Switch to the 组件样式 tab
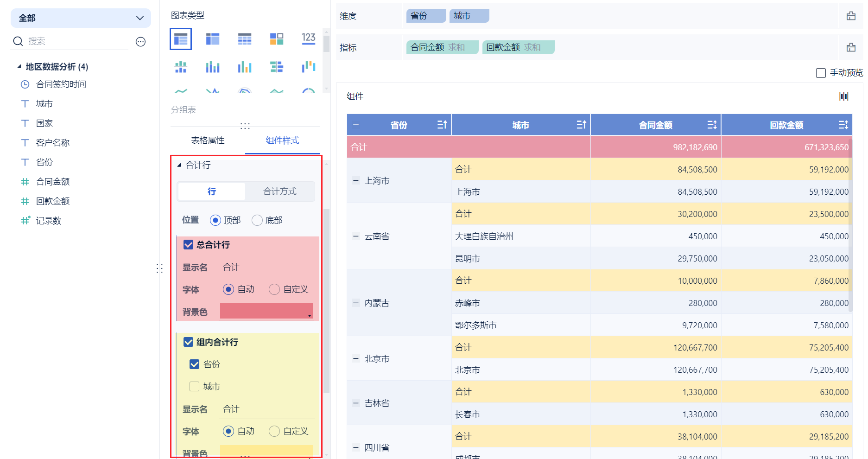 point(282,140)
